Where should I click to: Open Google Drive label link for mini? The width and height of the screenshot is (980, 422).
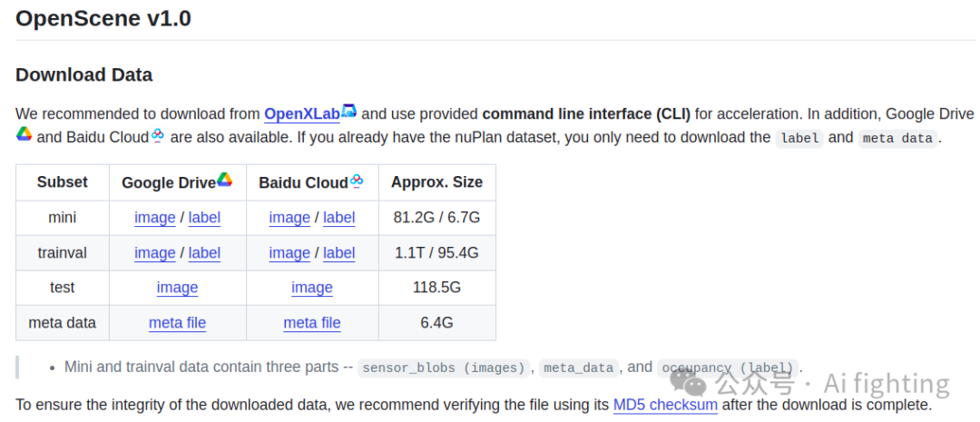pos(204,218)
